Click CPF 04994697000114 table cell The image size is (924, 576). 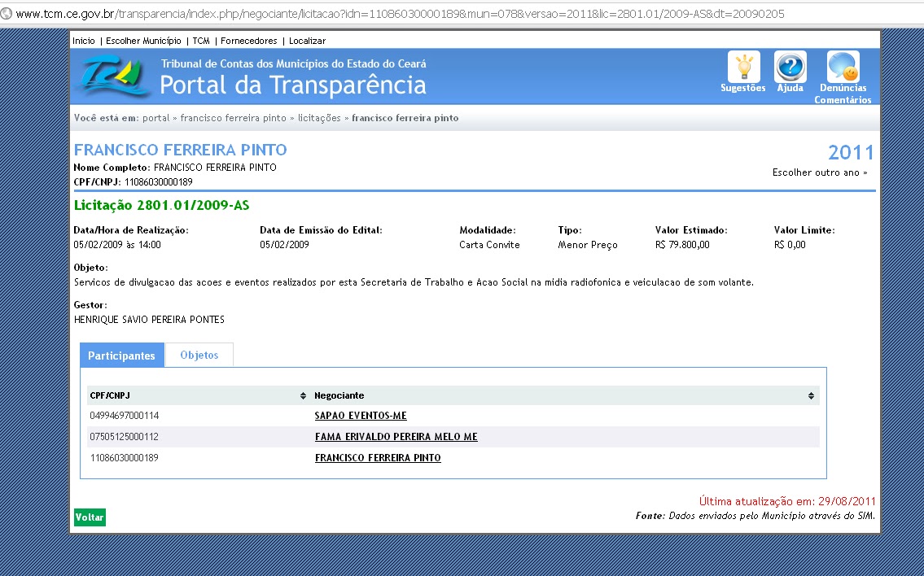[125, 416]
